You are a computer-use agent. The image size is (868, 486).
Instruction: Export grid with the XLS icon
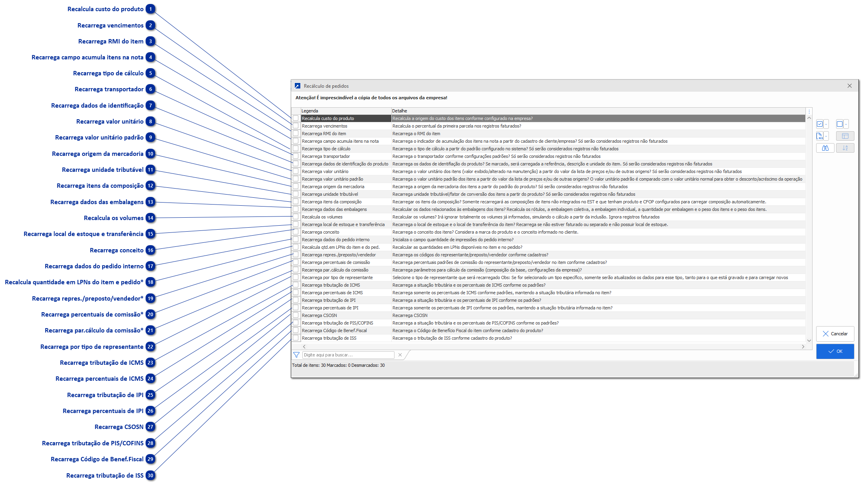coord(819,136)
